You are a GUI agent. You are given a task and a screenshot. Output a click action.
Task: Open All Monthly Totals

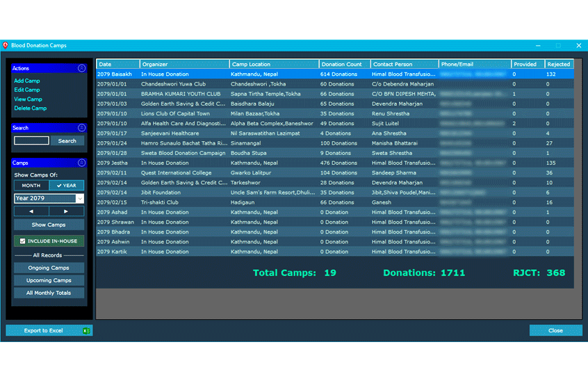(x=49, y=293)
